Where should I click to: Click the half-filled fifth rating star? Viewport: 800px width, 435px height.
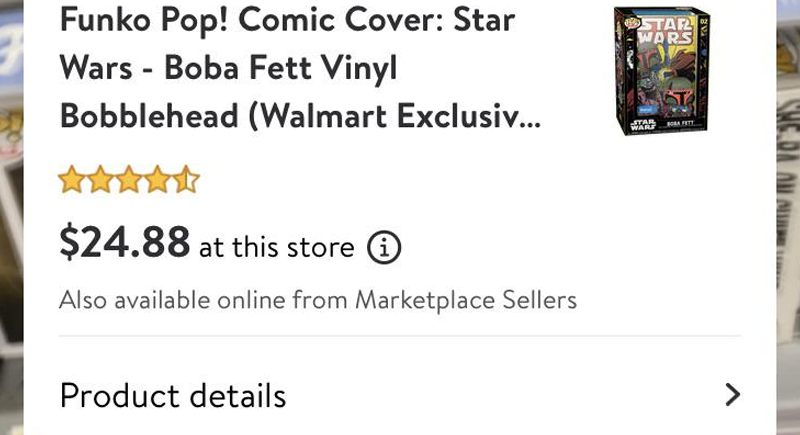tap(187, 181)
